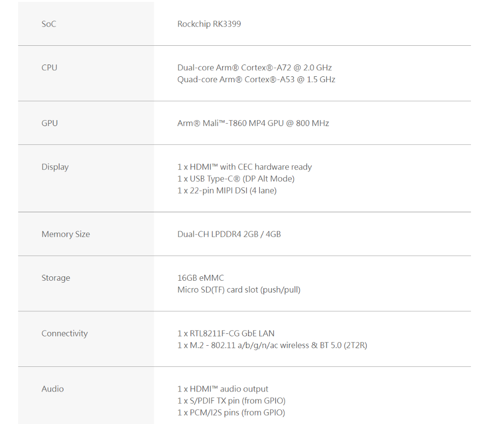The image size is (504, 424).
Task: Click the Dual-core Cortex-A72 line
Action: pyautogui.click(x=254, y=68)
